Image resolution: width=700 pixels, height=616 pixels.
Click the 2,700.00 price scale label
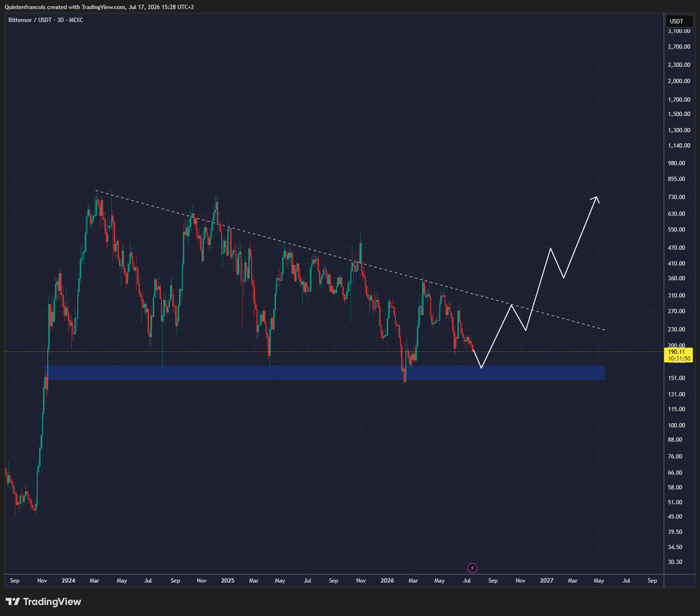[680, 47]
